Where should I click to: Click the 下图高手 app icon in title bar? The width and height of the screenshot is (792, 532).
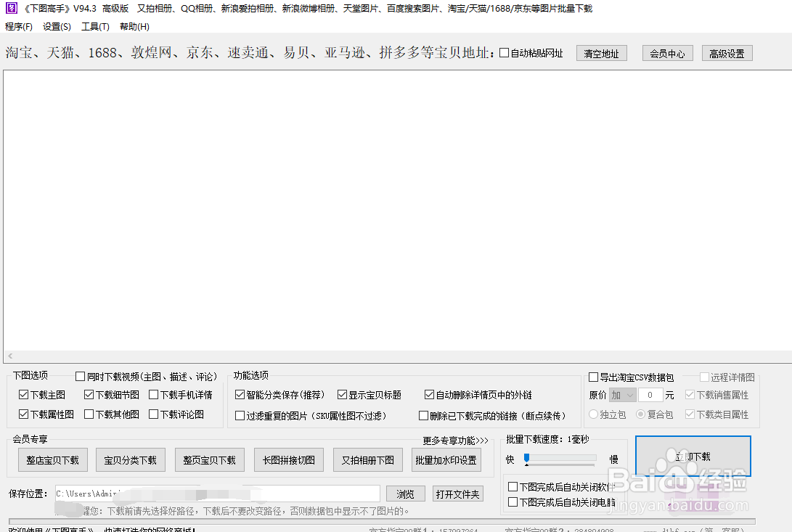[x=11, y=8]
